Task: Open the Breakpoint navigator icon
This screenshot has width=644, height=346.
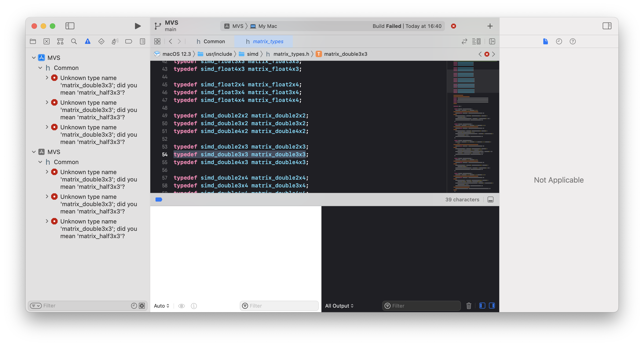Action: [x=129, y=41]
